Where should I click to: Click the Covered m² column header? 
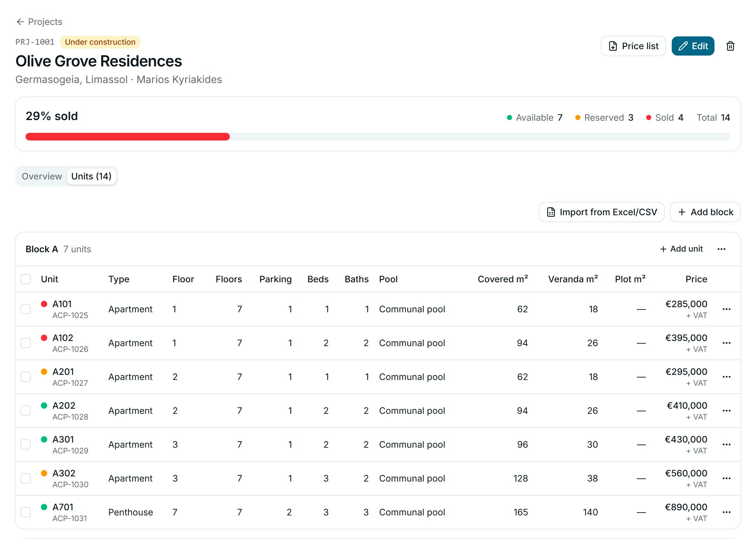[x=503, y=279]
